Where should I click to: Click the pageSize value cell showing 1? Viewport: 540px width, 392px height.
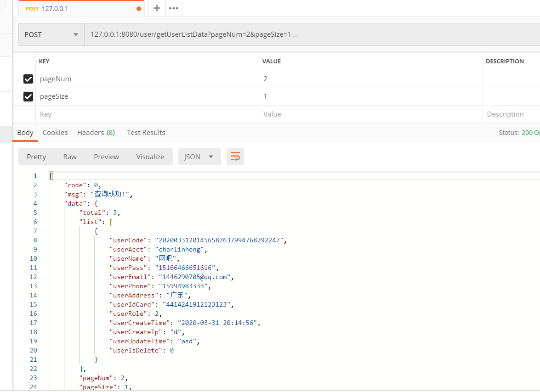(370, 97)
